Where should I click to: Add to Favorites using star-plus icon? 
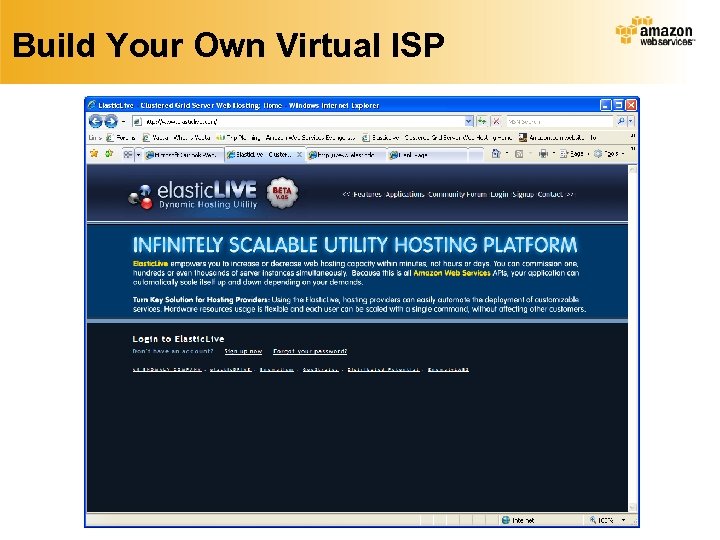point(109,154)
